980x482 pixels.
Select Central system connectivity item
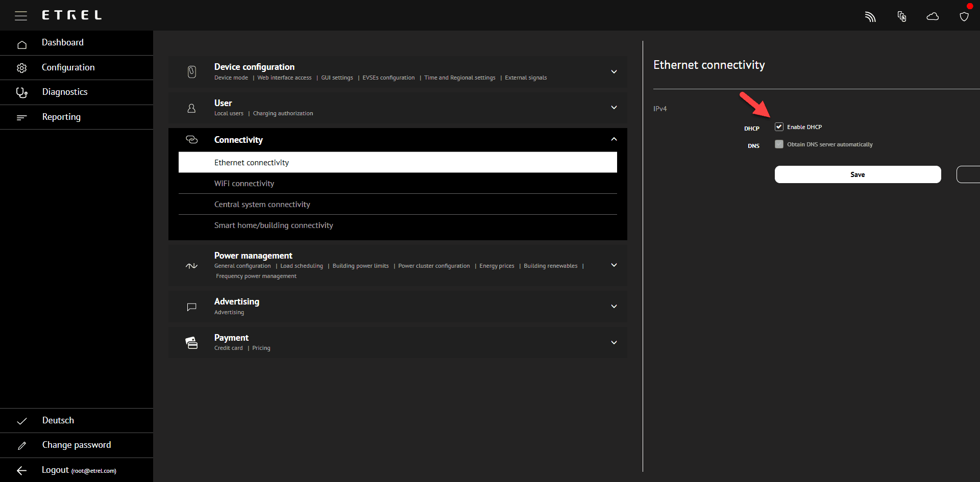[262, 205]
